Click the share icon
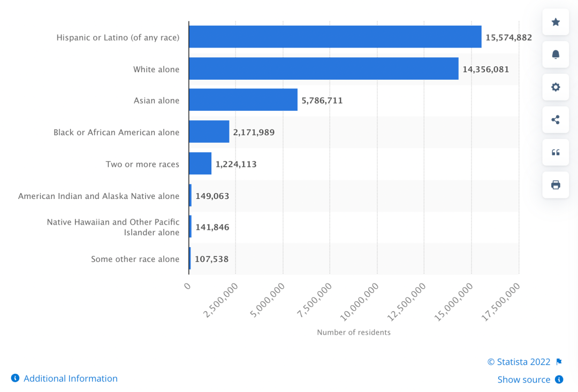The height and width of the screenshot is (392, 578). [x=556, y=120]
